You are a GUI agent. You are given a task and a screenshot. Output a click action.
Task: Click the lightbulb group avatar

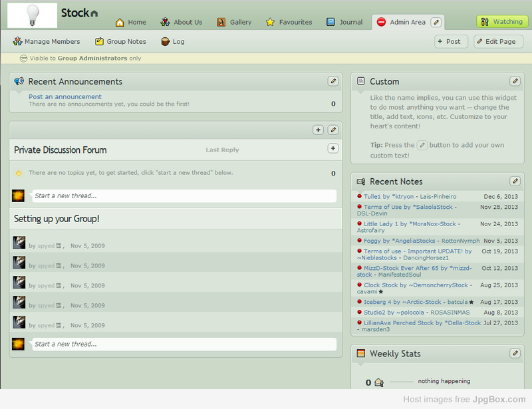point(32,15)
